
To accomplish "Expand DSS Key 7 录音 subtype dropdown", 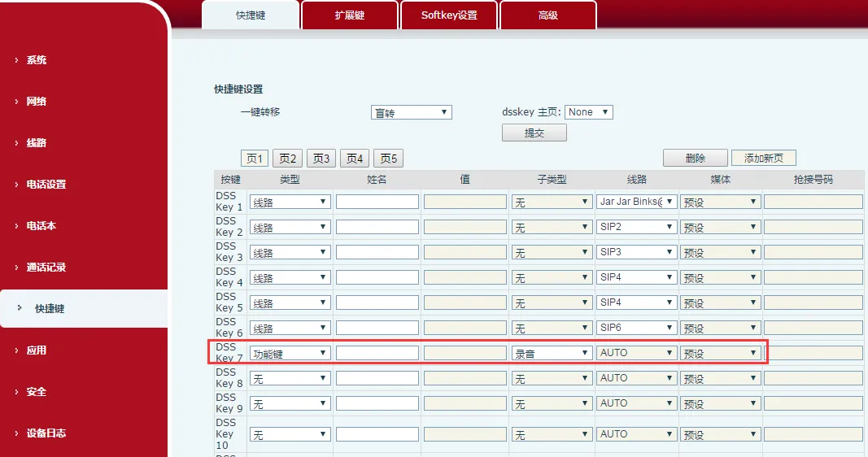I will [x=552, y=353].
